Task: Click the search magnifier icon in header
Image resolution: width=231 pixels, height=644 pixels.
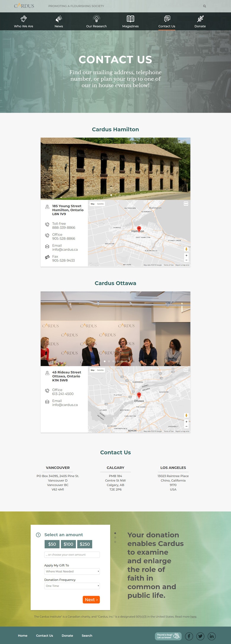Action: (x=204, y=6)
